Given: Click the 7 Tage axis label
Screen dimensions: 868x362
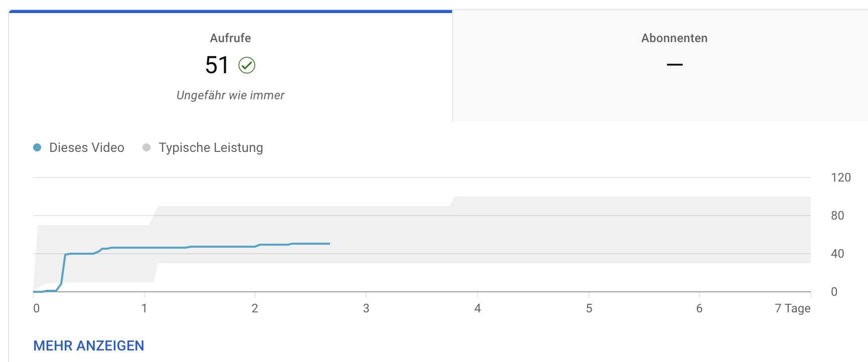Looking at the screenshot, I should (x=792, y=308).
